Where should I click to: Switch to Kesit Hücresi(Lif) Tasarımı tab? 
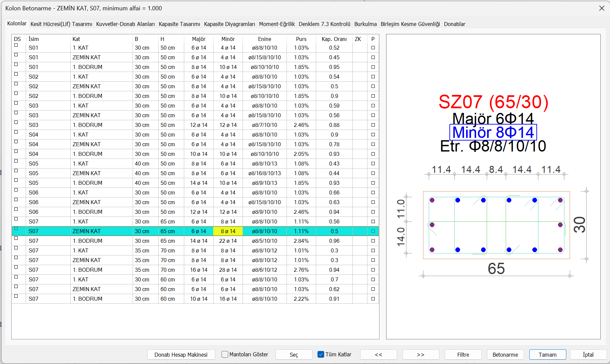click(x=61, y=24)
